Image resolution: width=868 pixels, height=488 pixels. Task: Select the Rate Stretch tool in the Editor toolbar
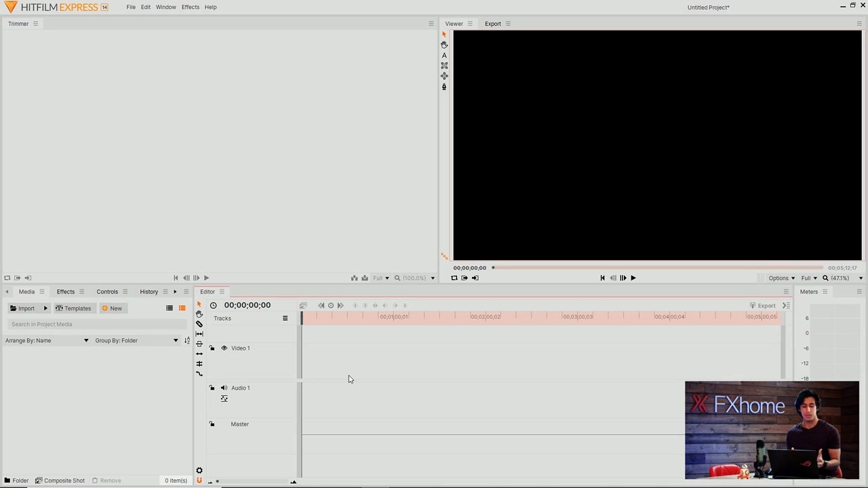(199, 333)
